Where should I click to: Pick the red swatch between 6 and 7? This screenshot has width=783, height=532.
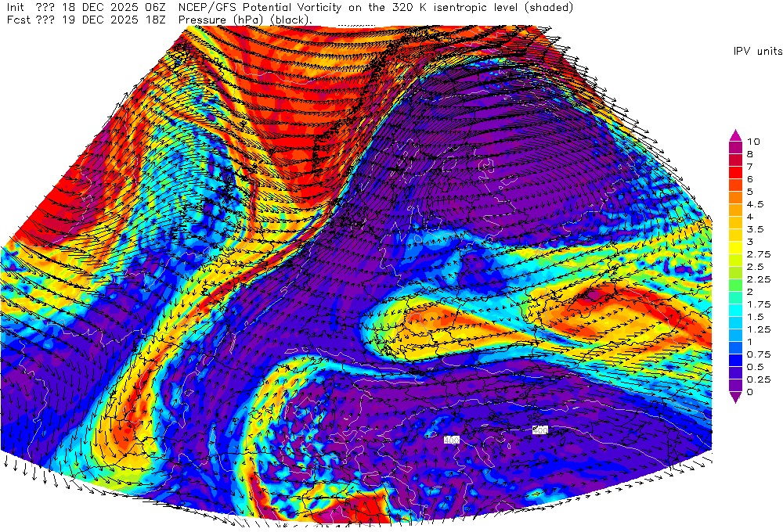[735, 172]
